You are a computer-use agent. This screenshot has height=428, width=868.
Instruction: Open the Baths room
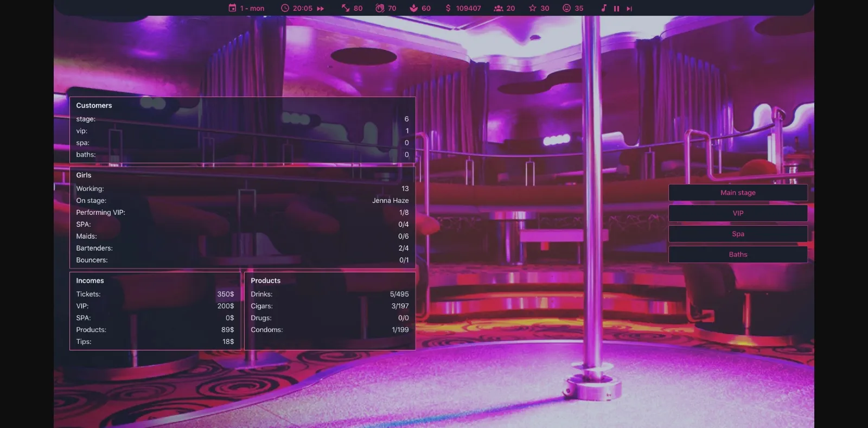point(738,254)
